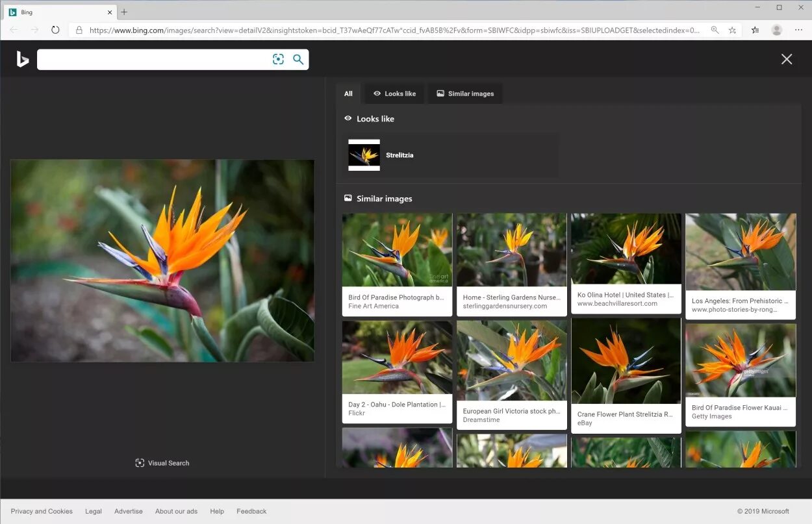Click the main bird of paradise photo
The image size is (812, 524).
[x=162, y=260]
